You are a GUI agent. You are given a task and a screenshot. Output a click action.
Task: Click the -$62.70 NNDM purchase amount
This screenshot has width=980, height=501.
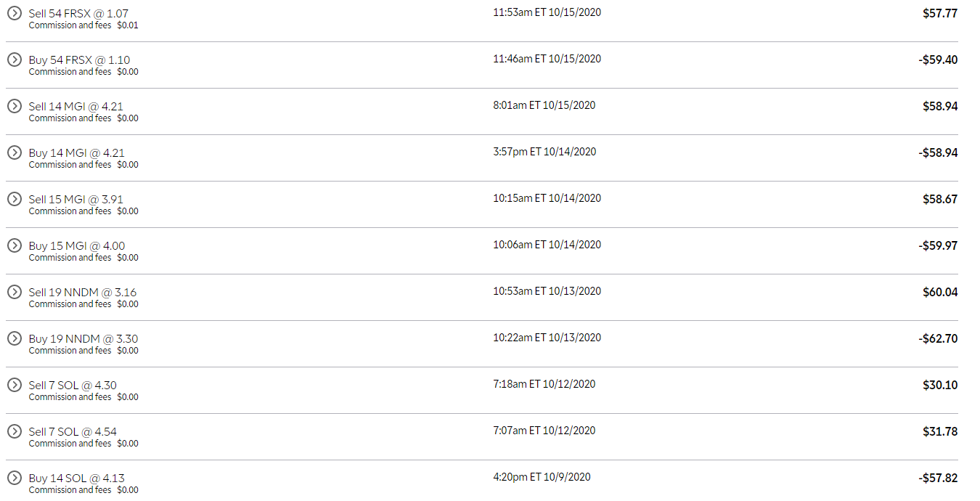[x=938, y=338]
